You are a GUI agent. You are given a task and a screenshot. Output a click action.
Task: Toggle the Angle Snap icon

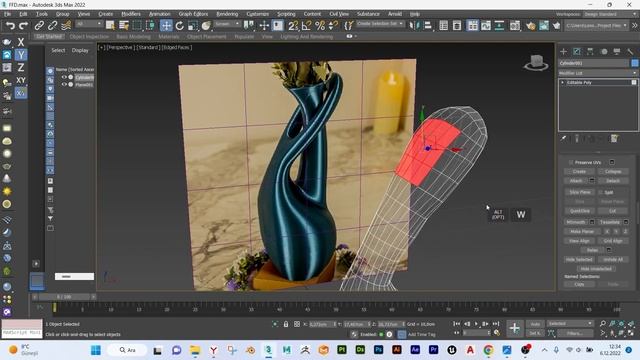point(307,26)
